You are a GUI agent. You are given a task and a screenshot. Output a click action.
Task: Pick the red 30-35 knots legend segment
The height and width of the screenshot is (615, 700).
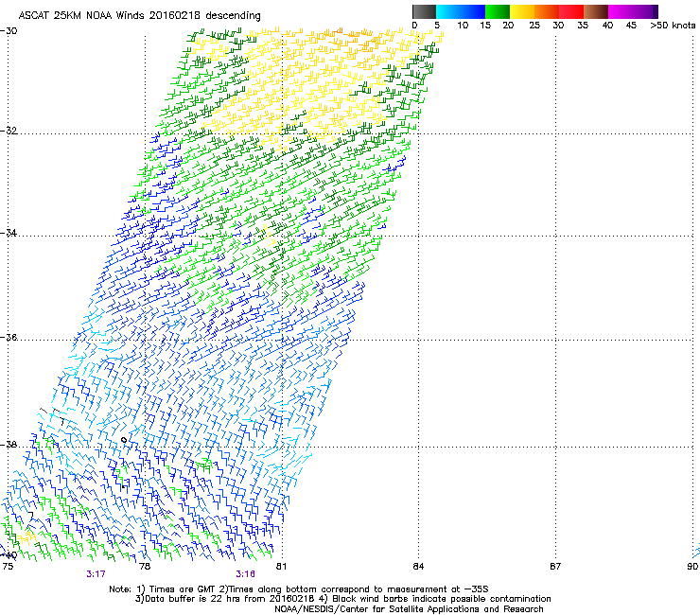pos(571,11)
